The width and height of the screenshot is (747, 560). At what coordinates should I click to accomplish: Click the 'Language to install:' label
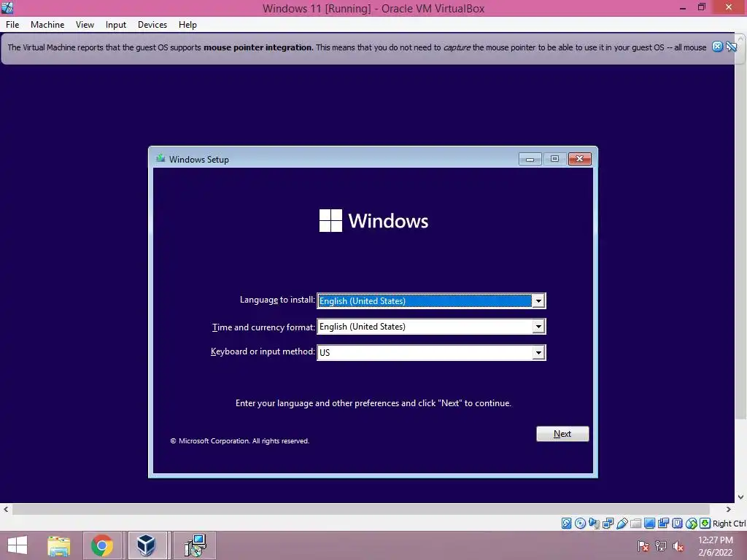pyautogui.click(x=277, y=300)
